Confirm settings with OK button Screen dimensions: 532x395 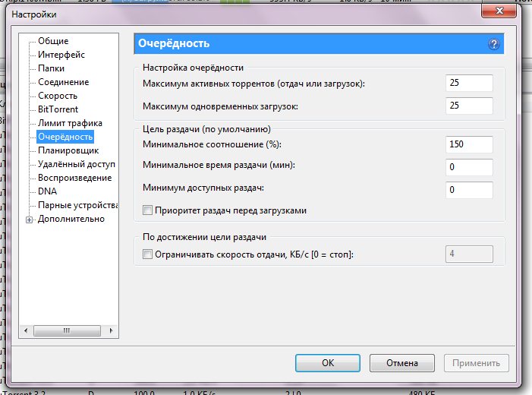pos(328,363)
